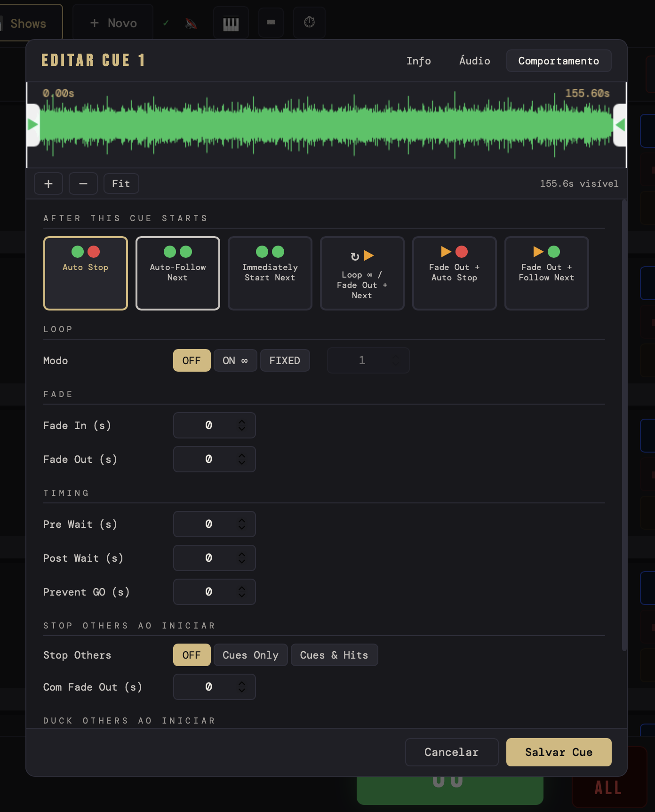Click the dialog's vertical scrollbar
This screenshot has width=655, height=812.
(624, 425)
